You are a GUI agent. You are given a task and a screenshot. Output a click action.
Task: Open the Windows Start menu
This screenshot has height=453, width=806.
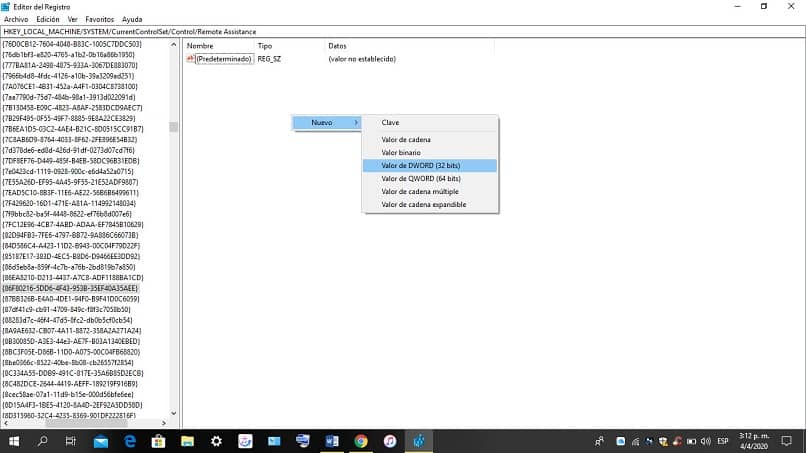[14, 441]
